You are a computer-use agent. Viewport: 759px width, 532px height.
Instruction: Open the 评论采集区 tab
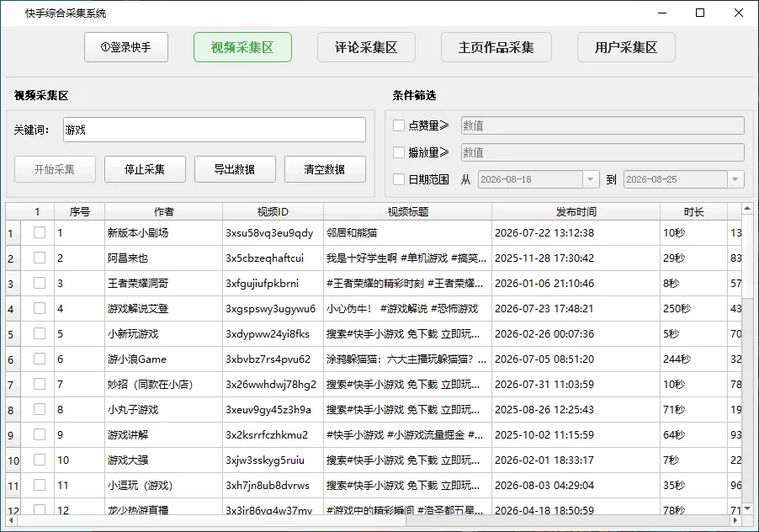tap(366, 47)
